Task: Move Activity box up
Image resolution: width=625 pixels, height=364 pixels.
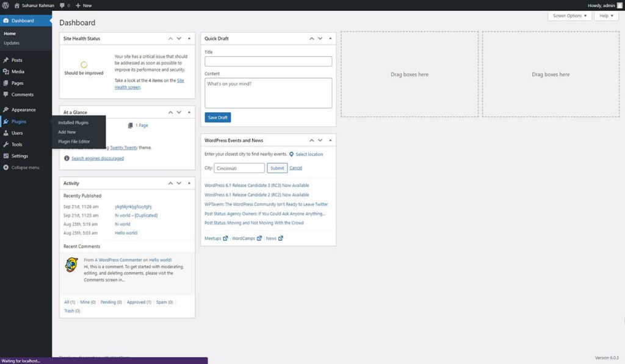Action: (171, 183)
